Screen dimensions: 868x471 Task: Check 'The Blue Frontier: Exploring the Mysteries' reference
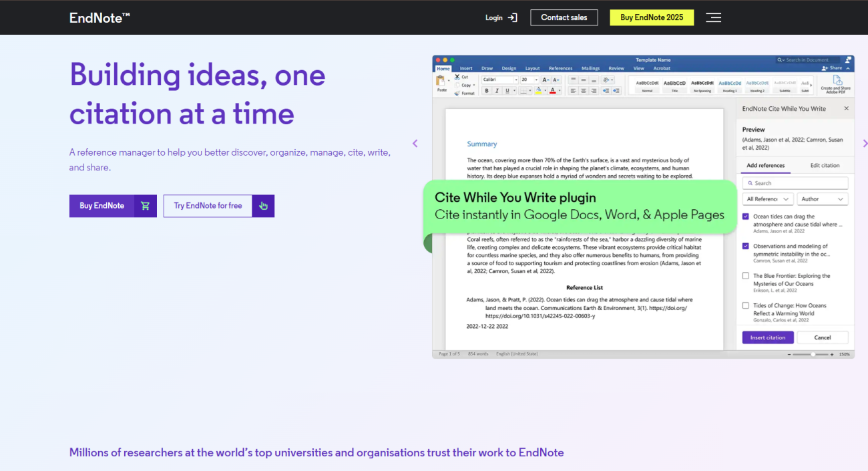(744, 275)
